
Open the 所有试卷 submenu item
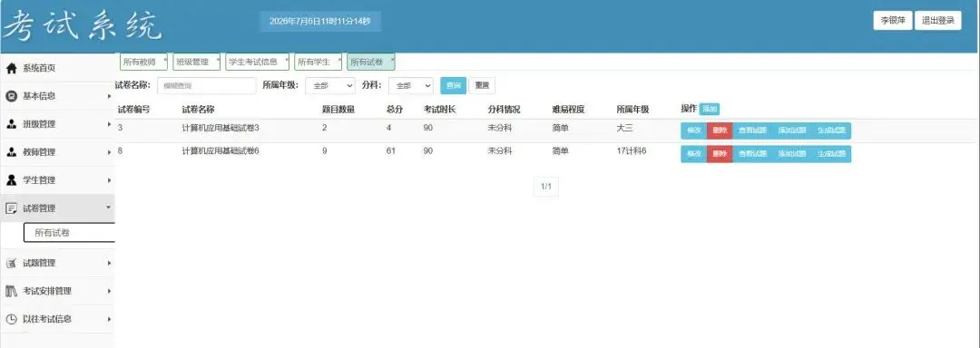[x=69, y=233]
